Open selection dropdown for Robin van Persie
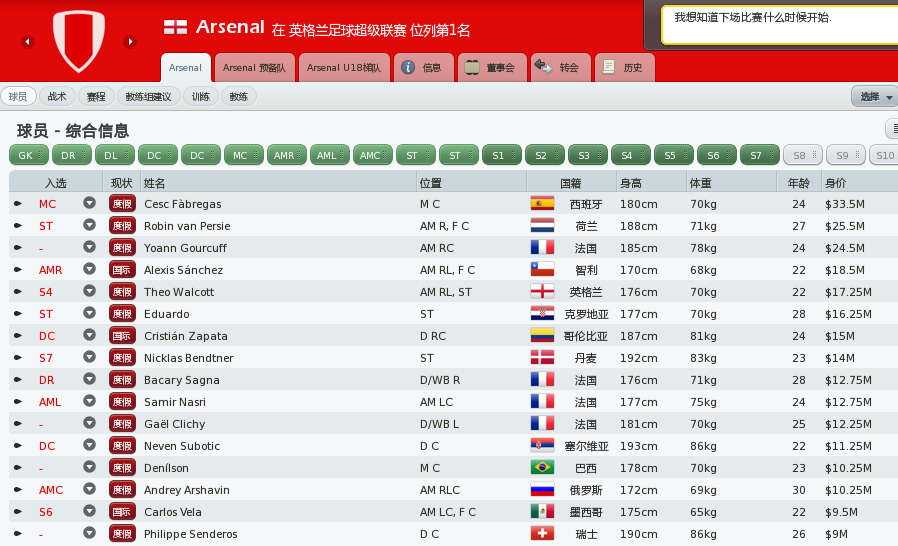The image size is (898, 546). (x=89, y=225)
